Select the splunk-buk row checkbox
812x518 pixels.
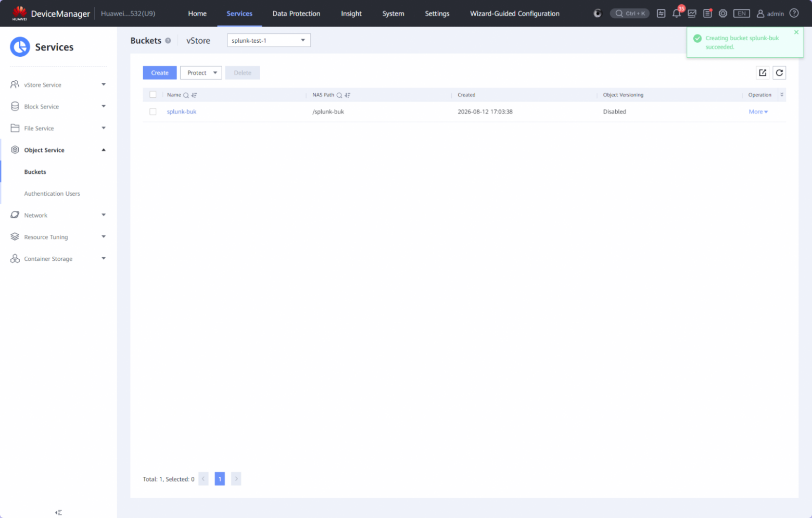(x=153, y=111)
